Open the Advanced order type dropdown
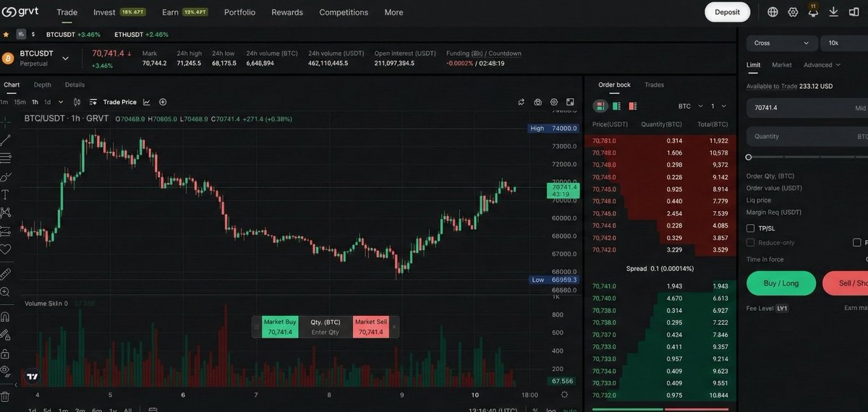868x412 pixels. point(822,65)
